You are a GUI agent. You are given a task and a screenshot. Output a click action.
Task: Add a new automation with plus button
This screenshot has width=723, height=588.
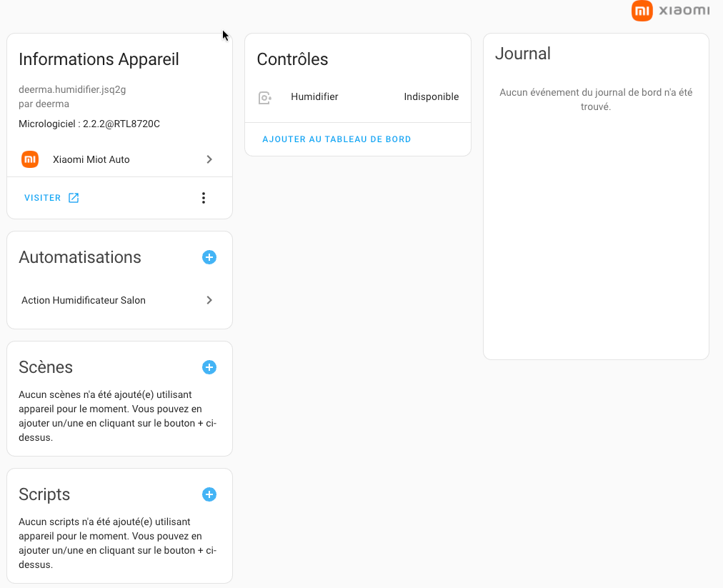click(x=209, y=257)
